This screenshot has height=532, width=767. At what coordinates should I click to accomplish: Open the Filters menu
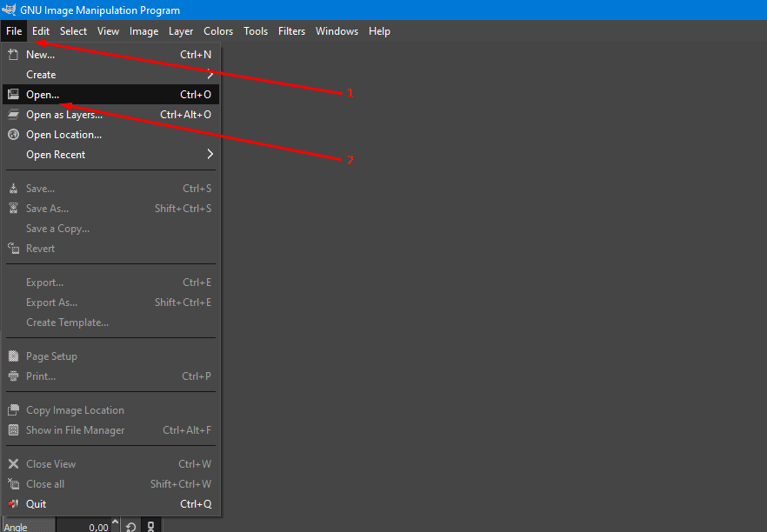coord(291,31)
